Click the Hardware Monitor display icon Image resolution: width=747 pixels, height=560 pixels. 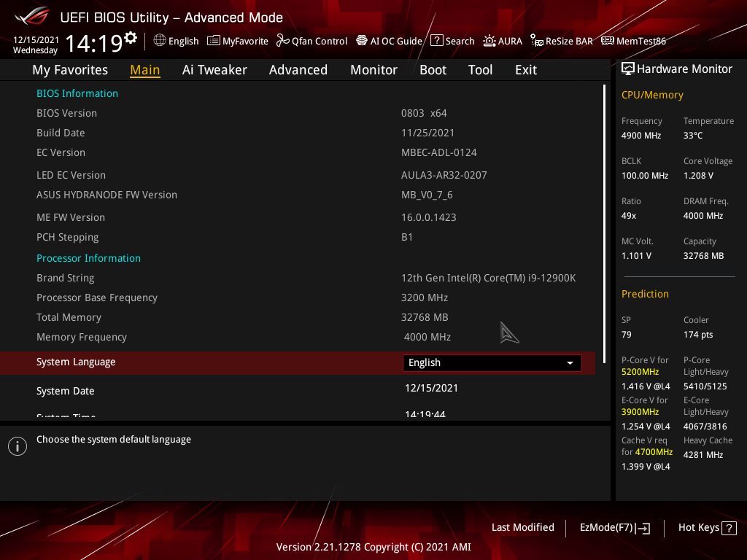point(628,69)
